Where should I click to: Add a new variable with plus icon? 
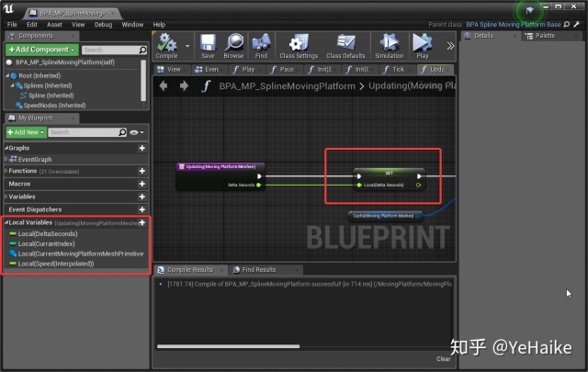[142, 197]
